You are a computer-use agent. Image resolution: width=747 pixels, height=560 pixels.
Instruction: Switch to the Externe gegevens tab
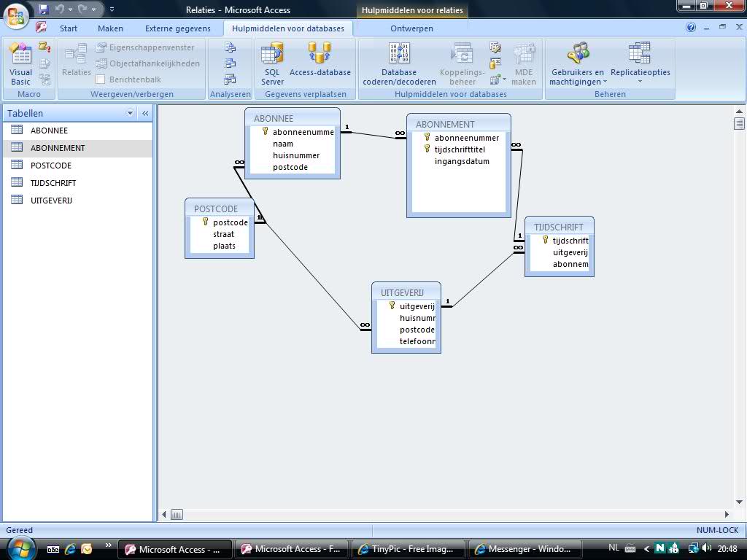(177, 28)
